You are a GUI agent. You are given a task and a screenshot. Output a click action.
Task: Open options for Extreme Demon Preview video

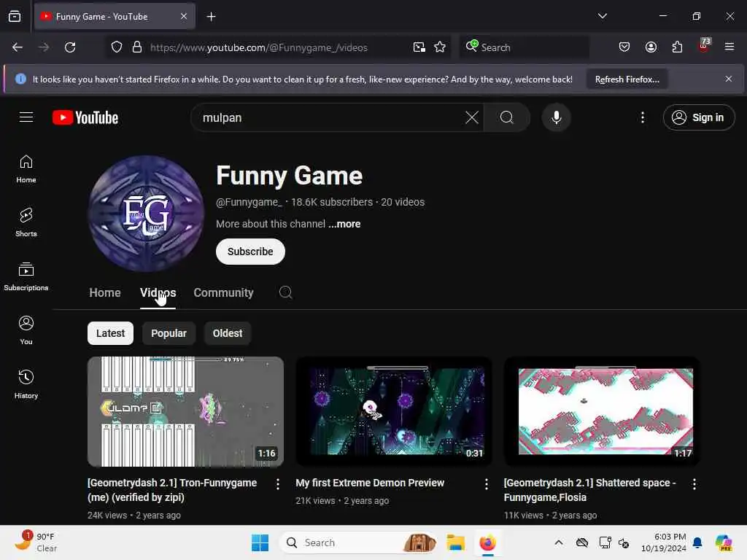486,484
